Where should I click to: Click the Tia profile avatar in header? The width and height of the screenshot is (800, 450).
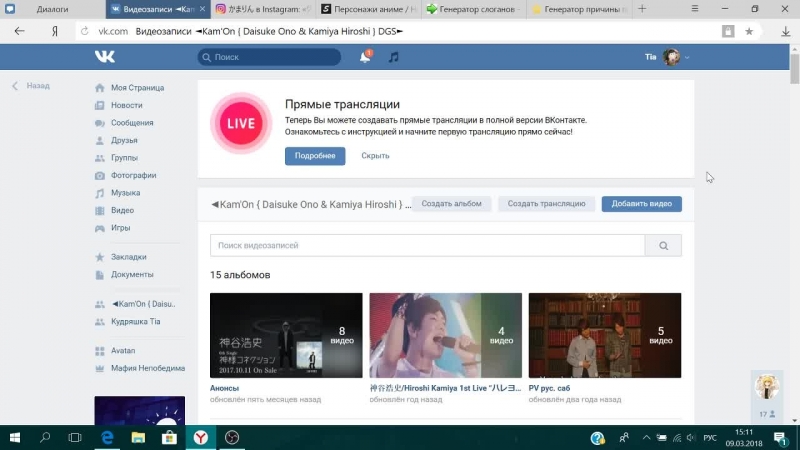[x=671, y=57]
